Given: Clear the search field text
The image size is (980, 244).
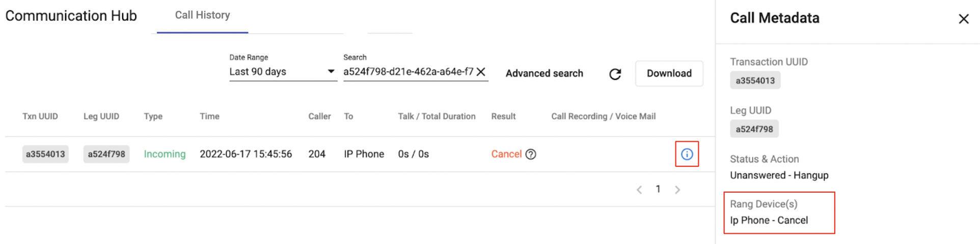Looking at the screenshot, I should pos(481,72).
